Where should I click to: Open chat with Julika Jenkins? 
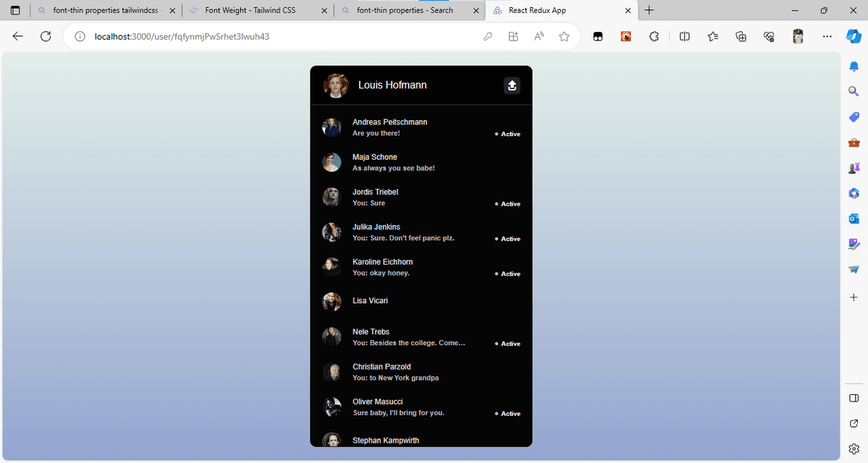click(420, 232)
